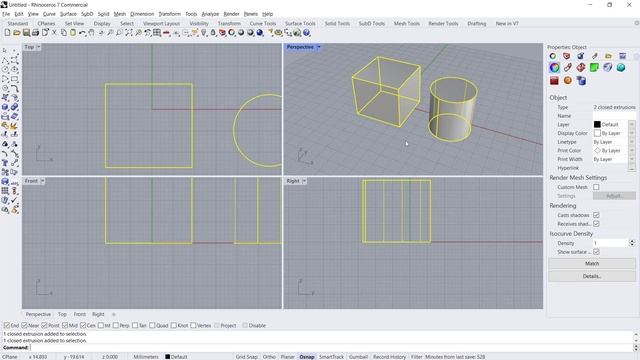Image resolution: width=640 pixels, height=360 pixels.
Task: Open the Front viewport dropdown arrow
Action: pyautogui.click(x=42, y=181)
